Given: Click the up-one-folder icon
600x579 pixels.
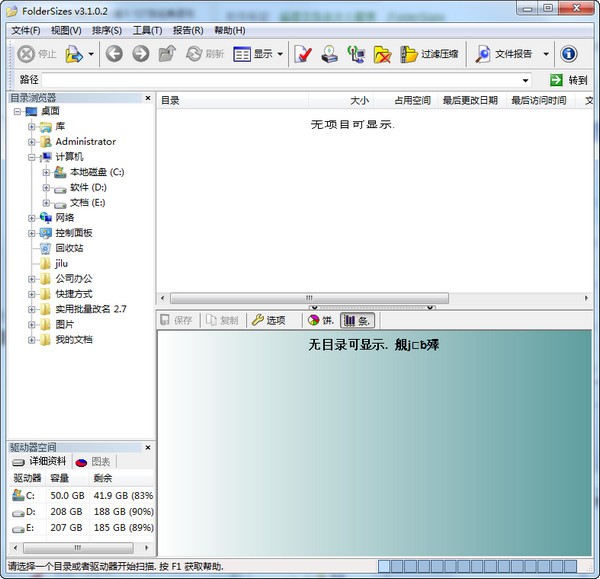Looking at the screenshot, I should (167, 54).
